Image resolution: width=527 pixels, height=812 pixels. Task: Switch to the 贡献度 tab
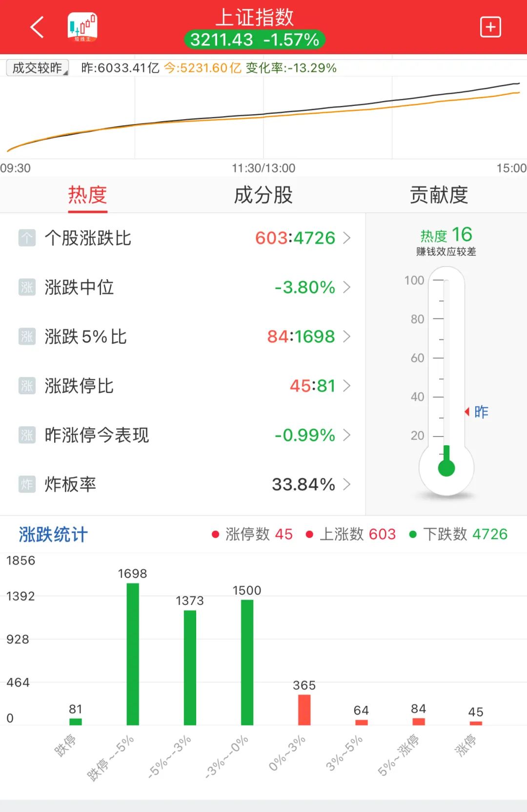tap(439, 195)
